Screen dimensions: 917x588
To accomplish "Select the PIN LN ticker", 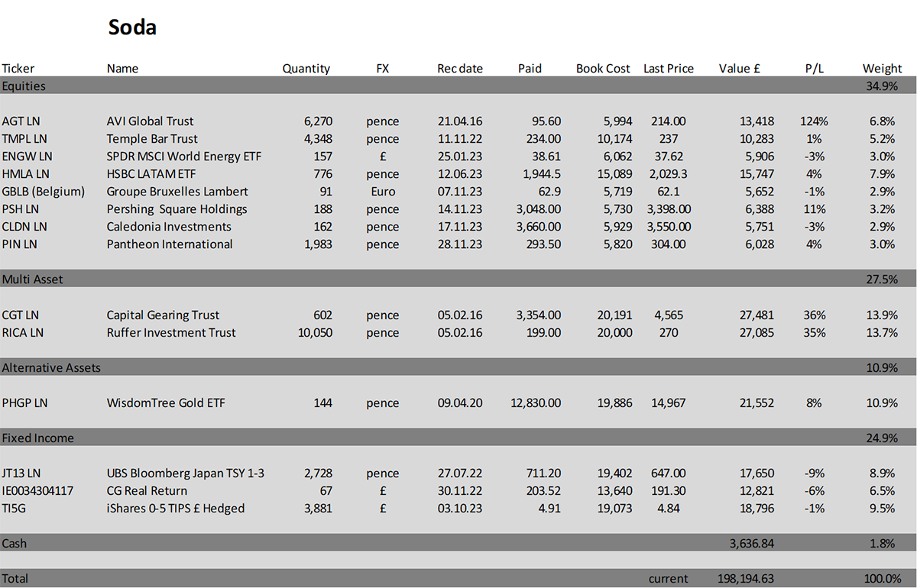I will 20,244.
